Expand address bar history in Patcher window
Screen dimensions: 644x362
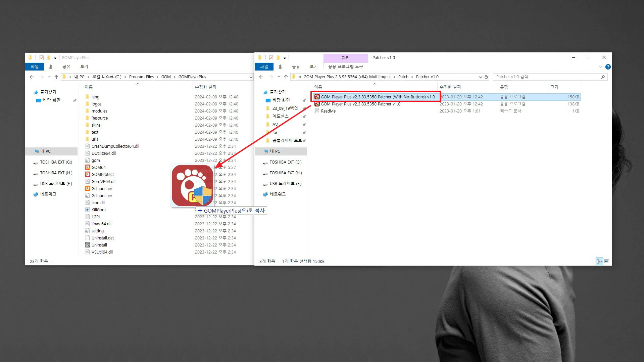coord(480,77)
